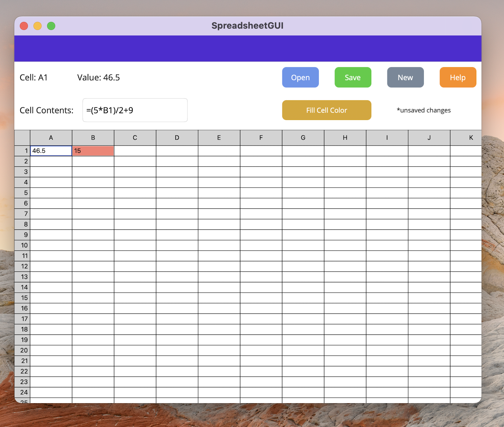This screenshot has width=504, height=427.
Task: Close the SpreadsheetGUI window with red button
Action: tap(24, 26)
